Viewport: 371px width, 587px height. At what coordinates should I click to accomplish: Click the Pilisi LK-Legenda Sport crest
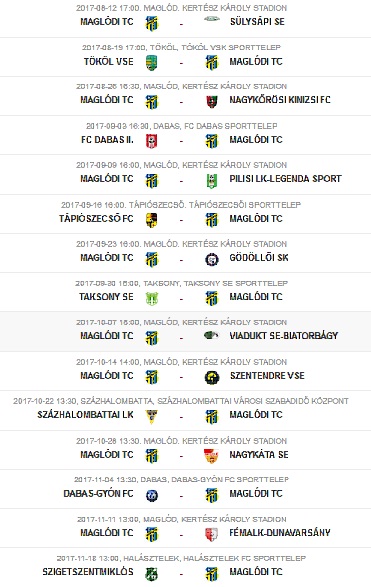[x=212, y=180]
